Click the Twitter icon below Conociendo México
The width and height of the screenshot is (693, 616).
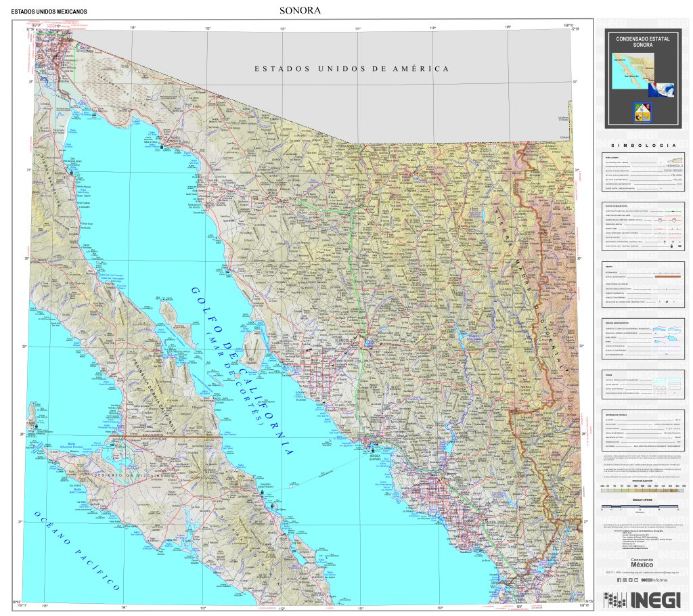click(630, 579)
